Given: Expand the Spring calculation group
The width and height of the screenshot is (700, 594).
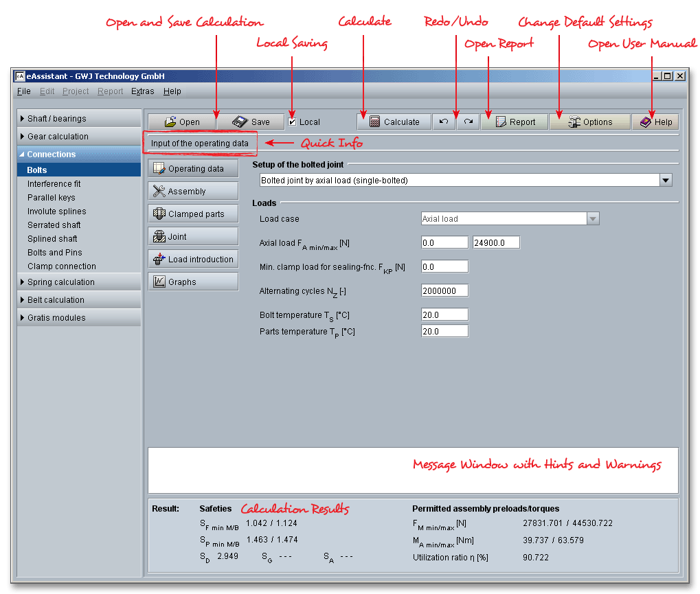Looking at the screenshot, I should [x=78, y=282].
